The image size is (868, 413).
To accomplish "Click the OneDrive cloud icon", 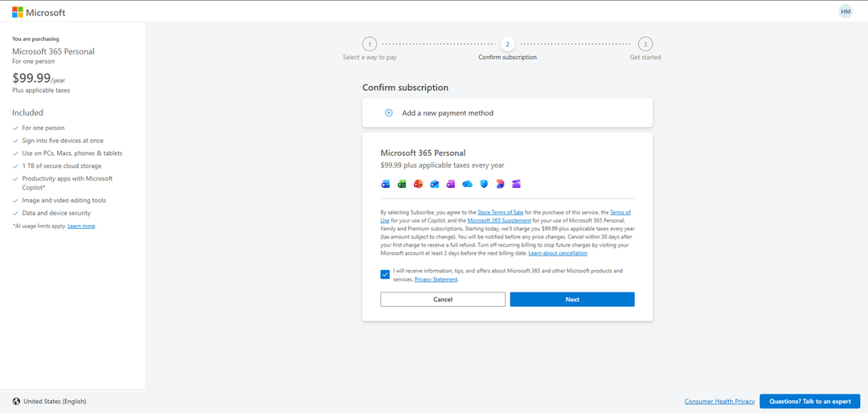I will [x=467, y=184].
